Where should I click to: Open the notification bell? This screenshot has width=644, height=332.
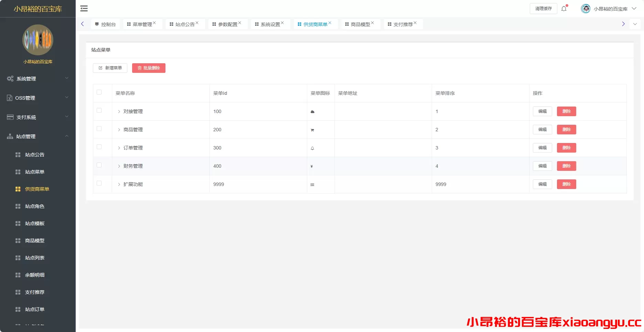[x=564, y=9]
